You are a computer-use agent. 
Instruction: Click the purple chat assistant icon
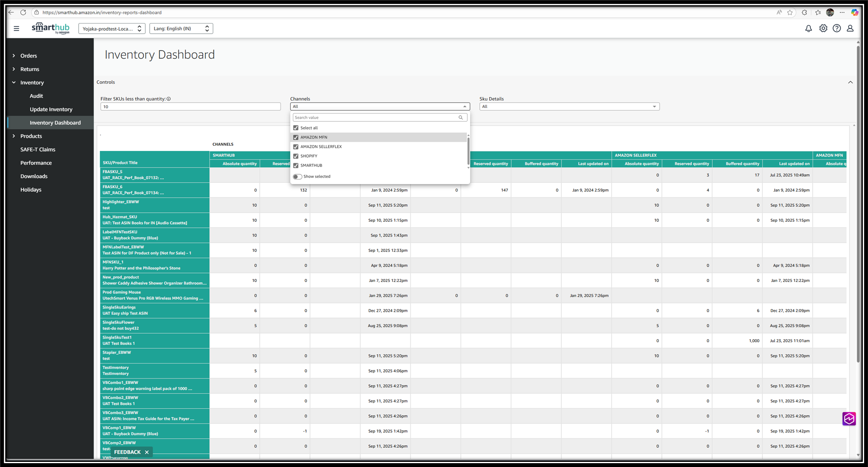[849, 419]
